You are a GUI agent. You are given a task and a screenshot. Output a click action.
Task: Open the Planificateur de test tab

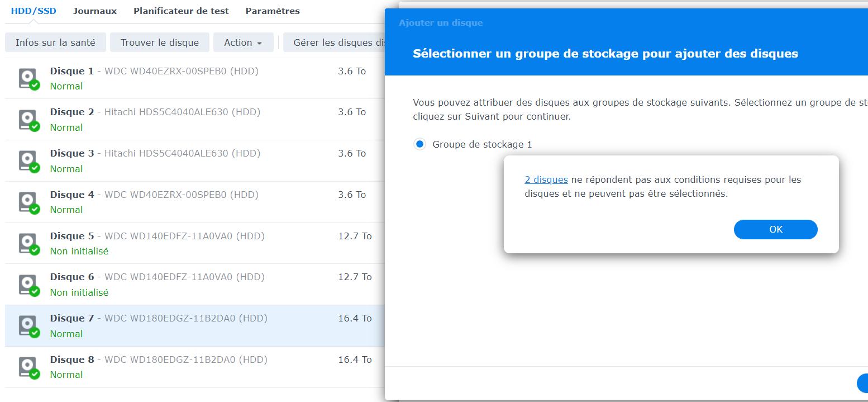(181, 11)
